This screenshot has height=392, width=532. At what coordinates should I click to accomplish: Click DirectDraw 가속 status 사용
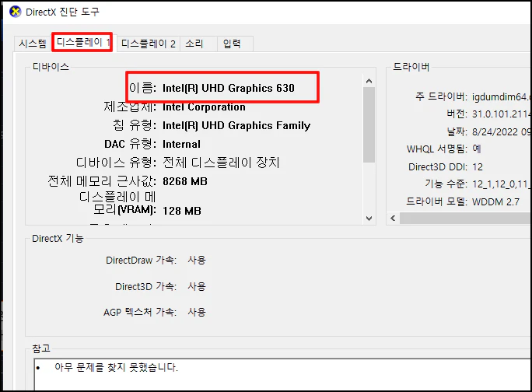pyautogui.click(x=197, y=260)
